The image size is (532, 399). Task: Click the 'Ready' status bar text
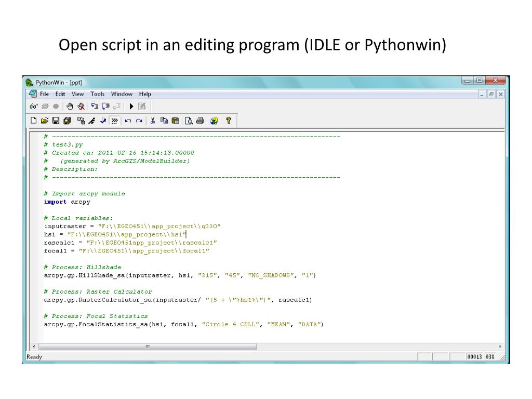(x=34, y=357)
